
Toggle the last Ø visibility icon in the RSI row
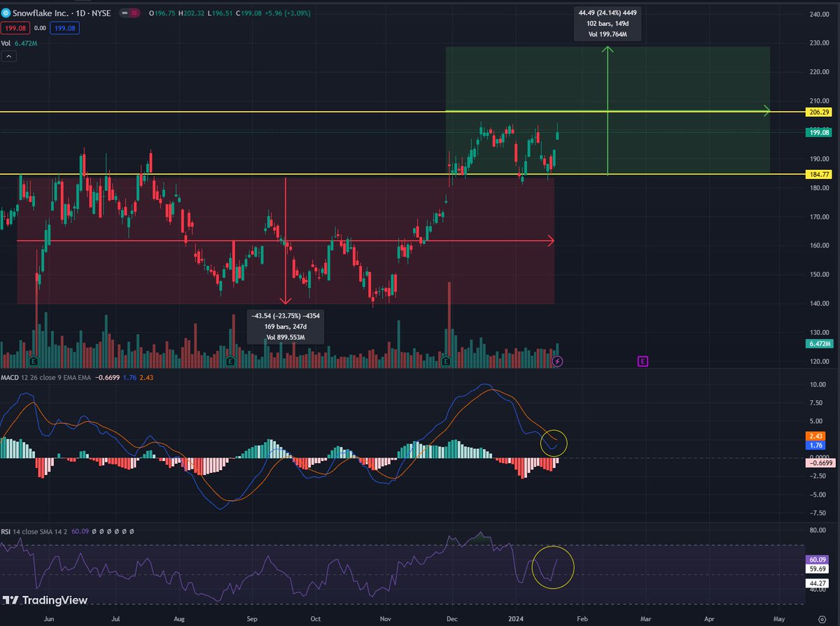(x=132, y=531)
